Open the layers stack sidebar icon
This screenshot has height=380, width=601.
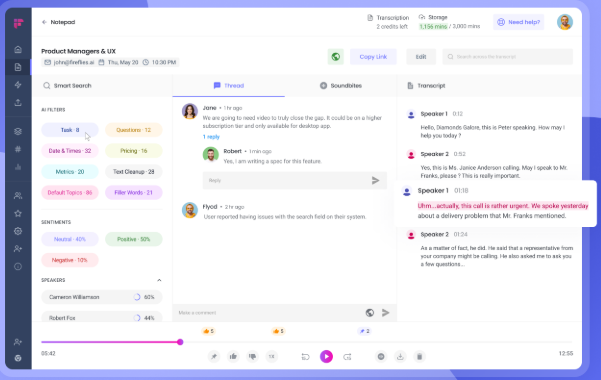tap(18, 132)
